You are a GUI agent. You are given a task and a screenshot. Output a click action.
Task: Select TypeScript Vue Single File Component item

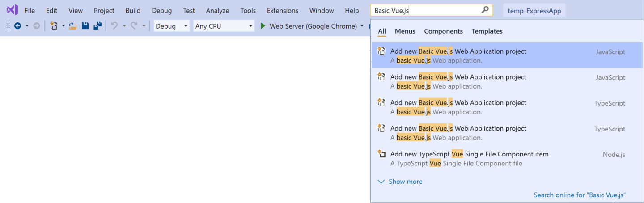click(507, 158)
